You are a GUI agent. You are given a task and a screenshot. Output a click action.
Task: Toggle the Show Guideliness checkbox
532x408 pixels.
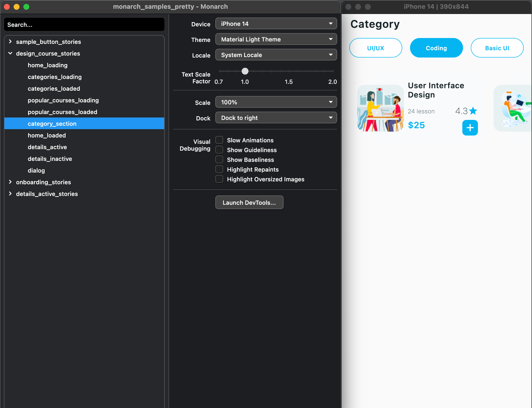click(x=219, y=150)
